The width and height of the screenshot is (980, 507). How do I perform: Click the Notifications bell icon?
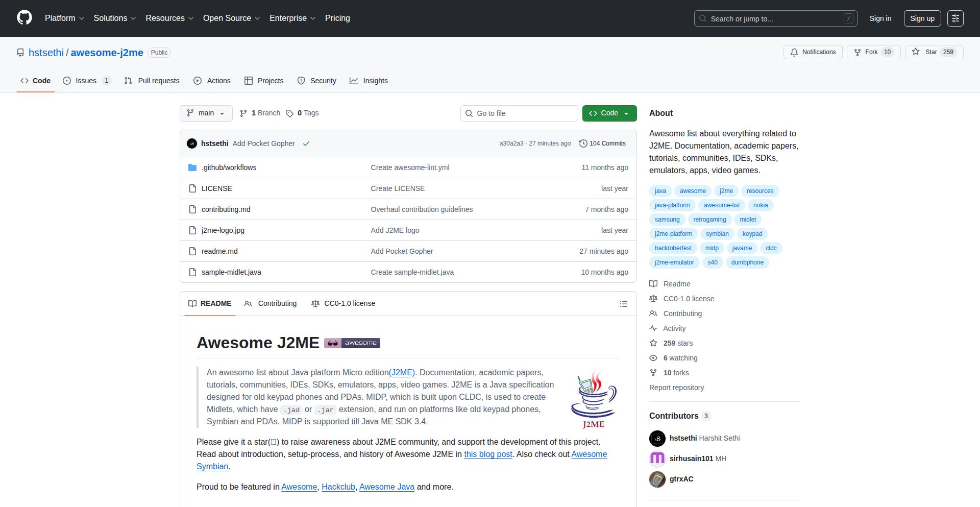pyautogui.click(x=794, y=52)
